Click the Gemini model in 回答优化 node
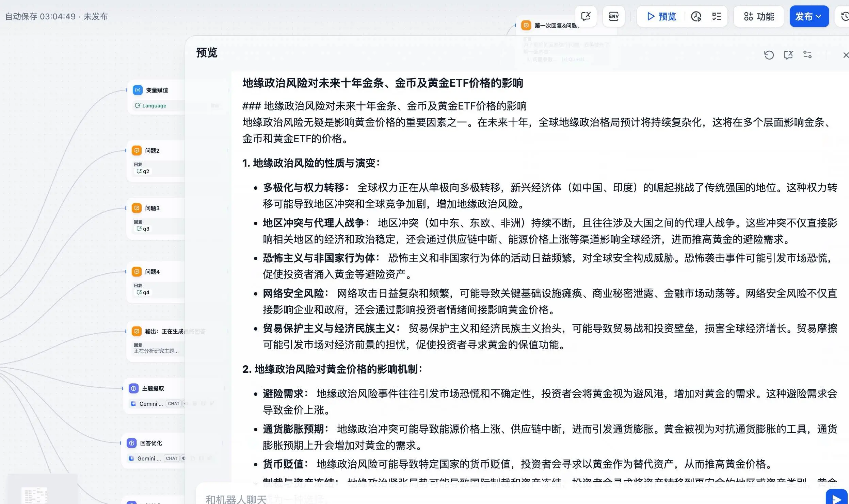 145,458
